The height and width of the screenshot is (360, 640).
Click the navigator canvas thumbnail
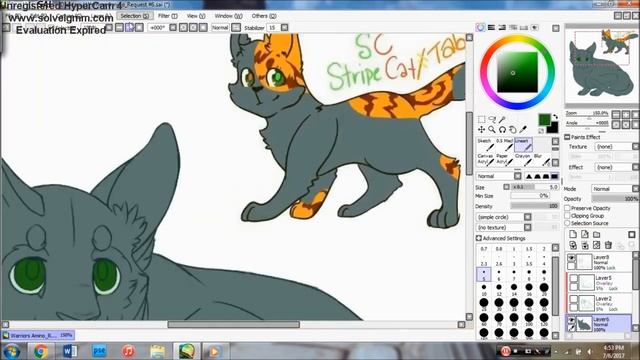(602, 65)
